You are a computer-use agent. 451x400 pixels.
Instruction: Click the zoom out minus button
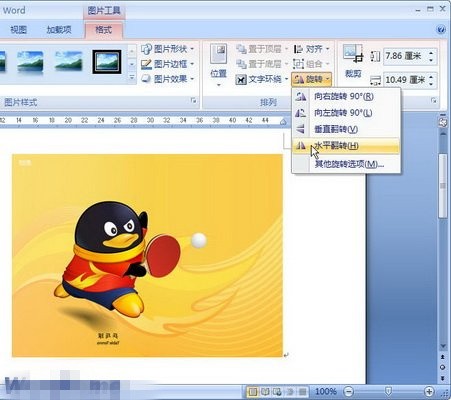click(349, 391)
